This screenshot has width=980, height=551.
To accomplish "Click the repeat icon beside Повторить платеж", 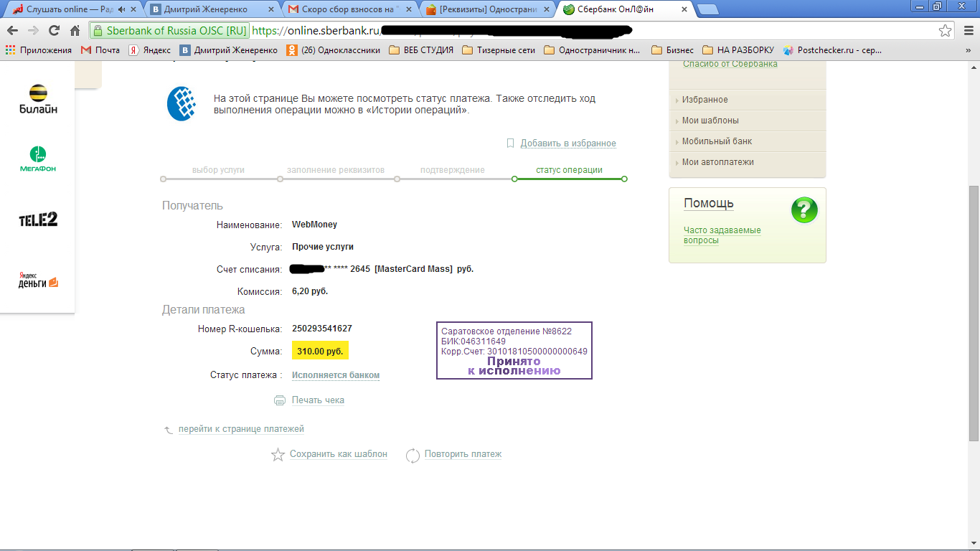I will coord(413,455).
